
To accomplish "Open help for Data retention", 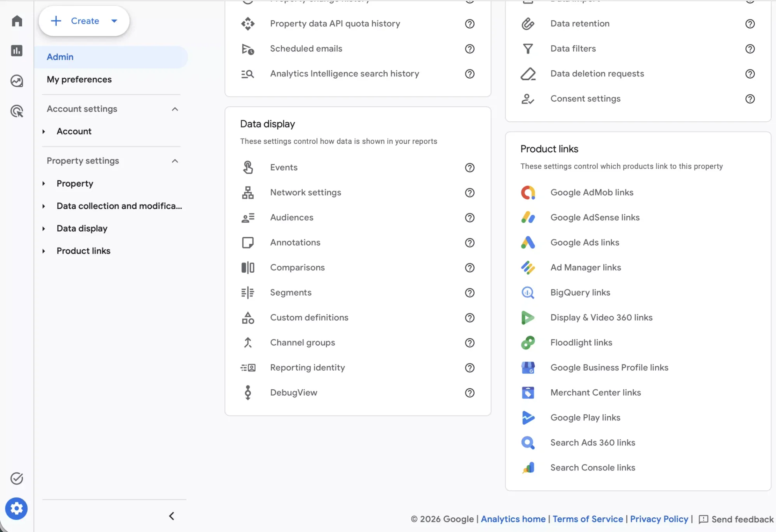I will pos(750,24).
